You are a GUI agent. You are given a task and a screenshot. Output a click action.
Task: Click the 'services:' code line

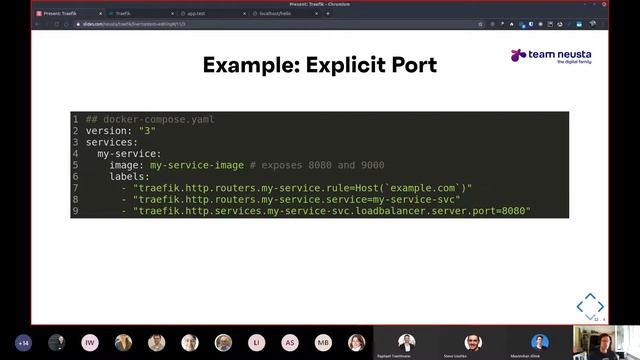click(x=112, y=142)
